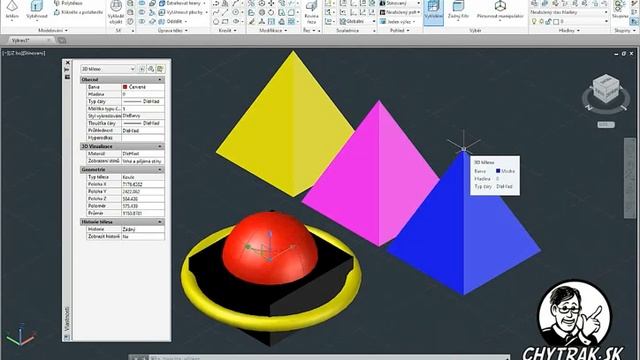Screen dimensions: 640x360
Task: Expand the Úprava těles panel title
Action: click(x=173, y=31)
